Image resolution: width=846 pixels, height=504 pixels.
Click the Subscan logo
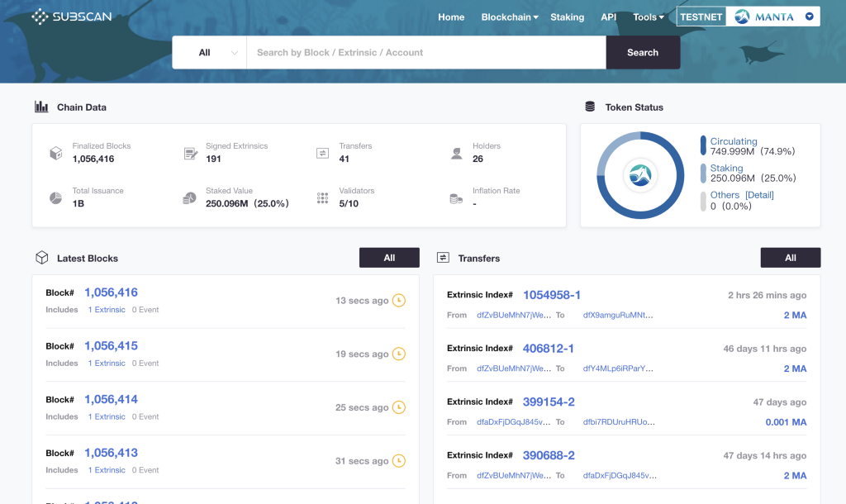click(x=72, y=17)
